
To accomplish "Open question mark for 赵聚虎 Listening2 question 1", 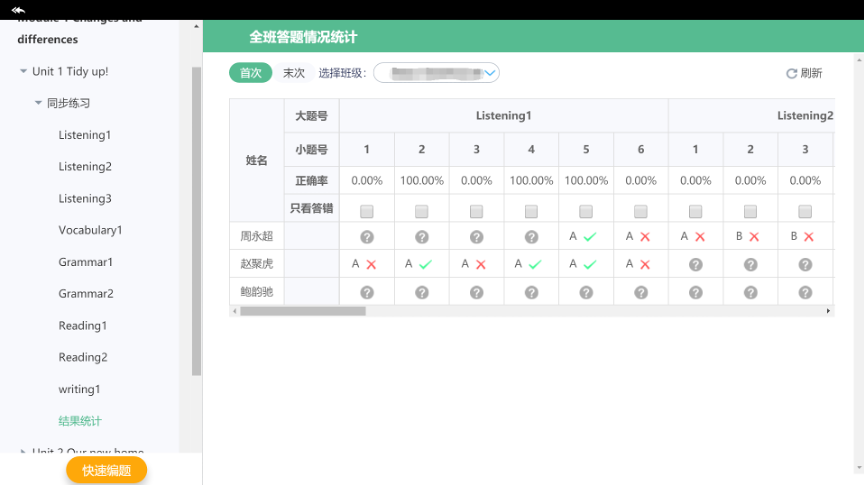I will (x=696, y=265).
